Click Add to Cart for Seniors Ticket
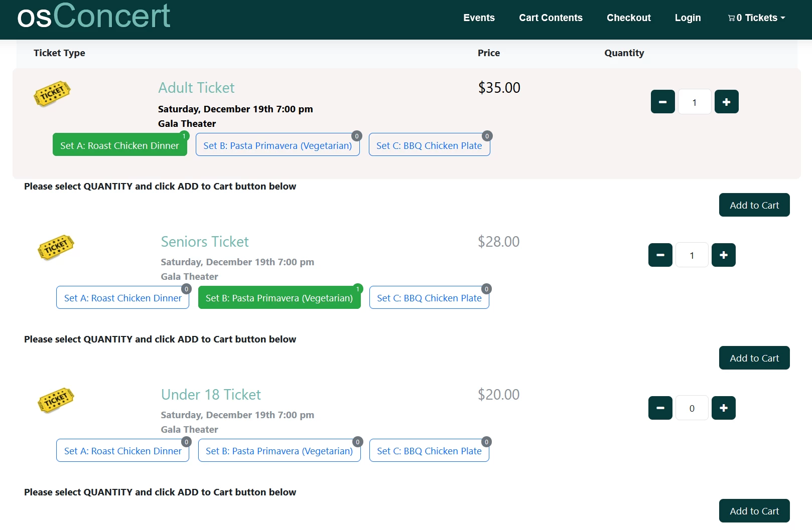812x530 pixels. coord(754,358)
